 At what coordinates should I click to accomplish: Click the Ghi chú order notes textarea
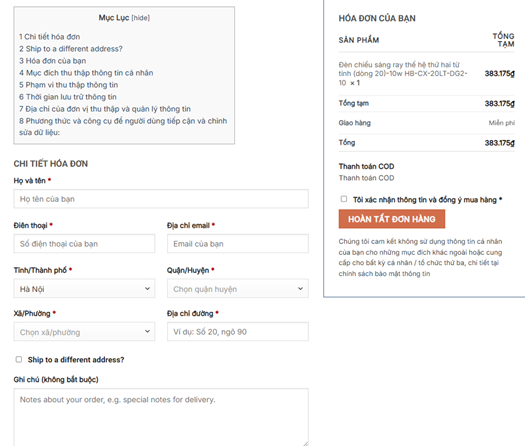(161, 417)
